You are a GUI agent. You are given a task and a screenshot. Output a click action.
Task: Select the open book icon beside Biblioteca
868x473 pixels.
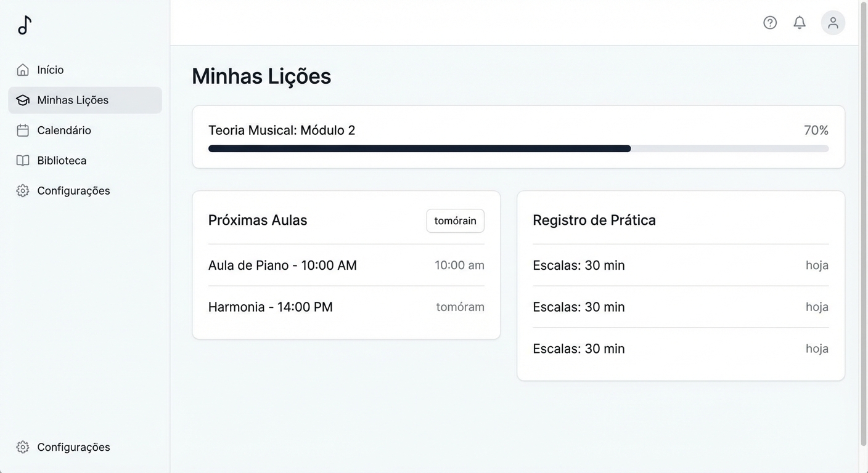(22, 160)
